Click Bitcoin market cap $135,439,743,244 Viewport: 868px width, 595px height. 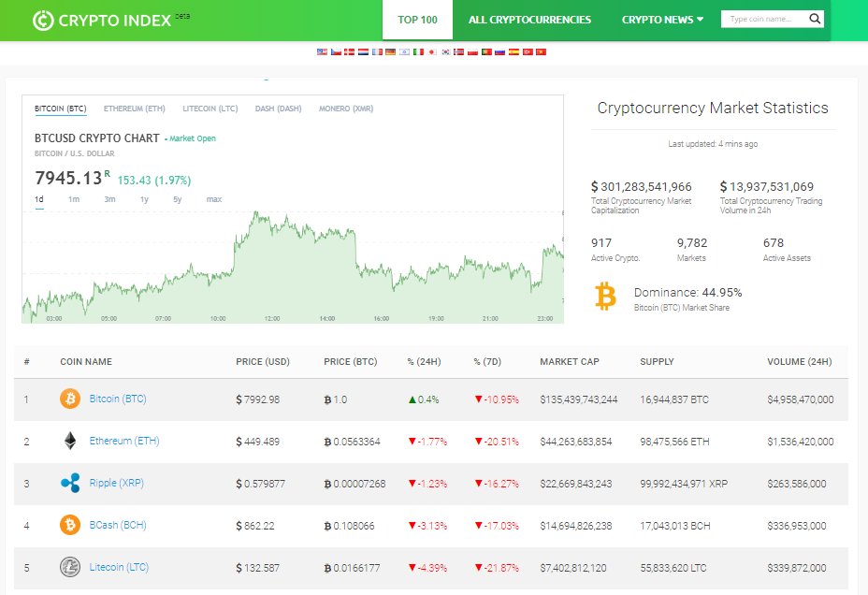[578, 399]
